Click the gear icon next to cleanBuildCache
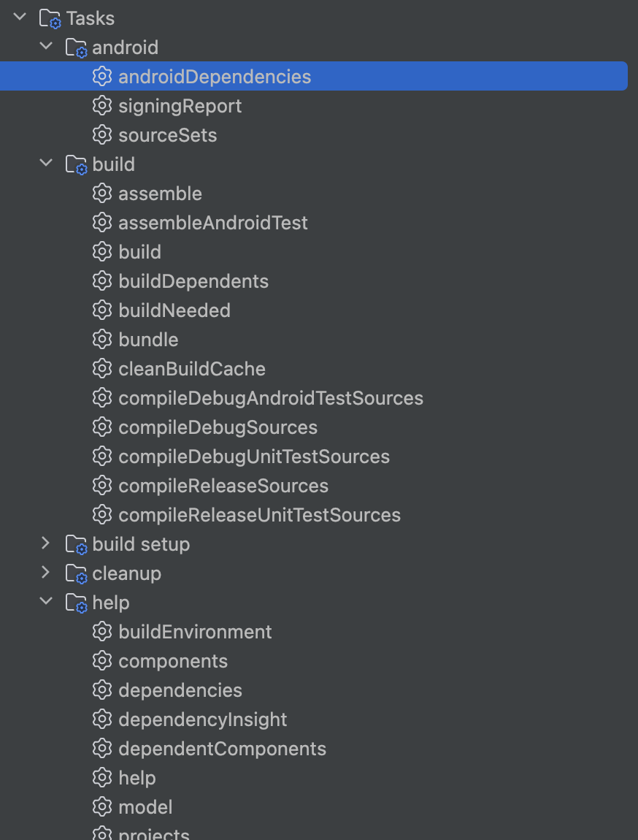638x840 pixels. [x=103, y=368]
